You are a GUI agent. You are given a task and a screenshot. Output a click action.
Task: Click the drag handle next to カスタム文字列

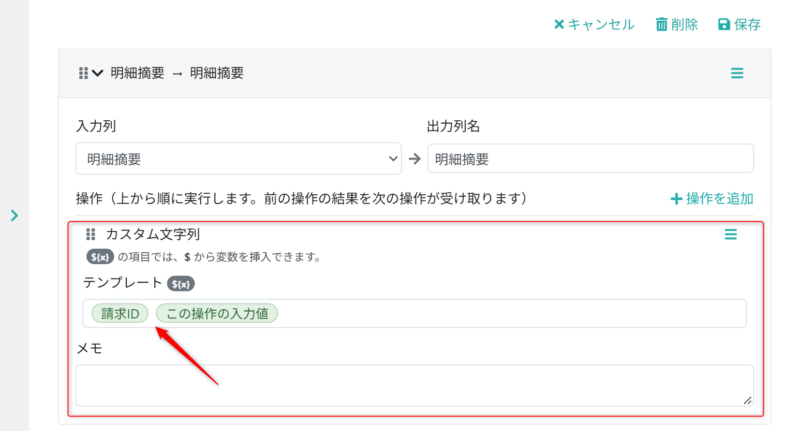(x=90, y=234)
